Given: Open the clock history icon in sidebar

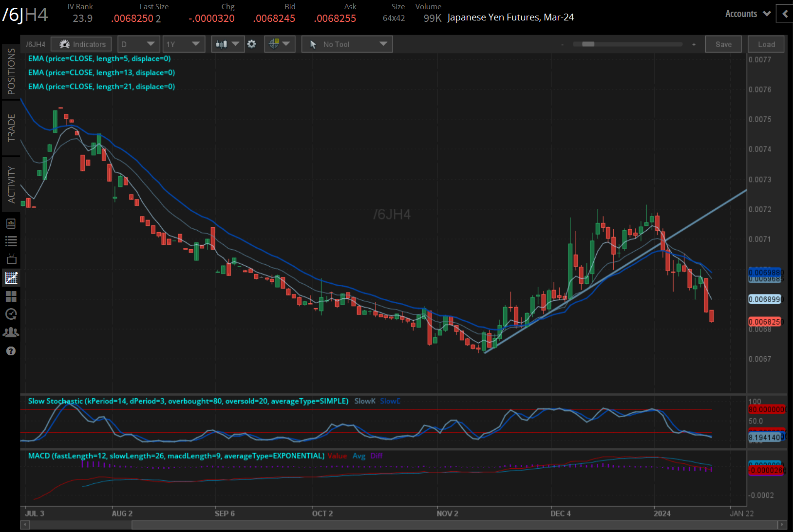Looking at the screenshot, I should [11, 314].
